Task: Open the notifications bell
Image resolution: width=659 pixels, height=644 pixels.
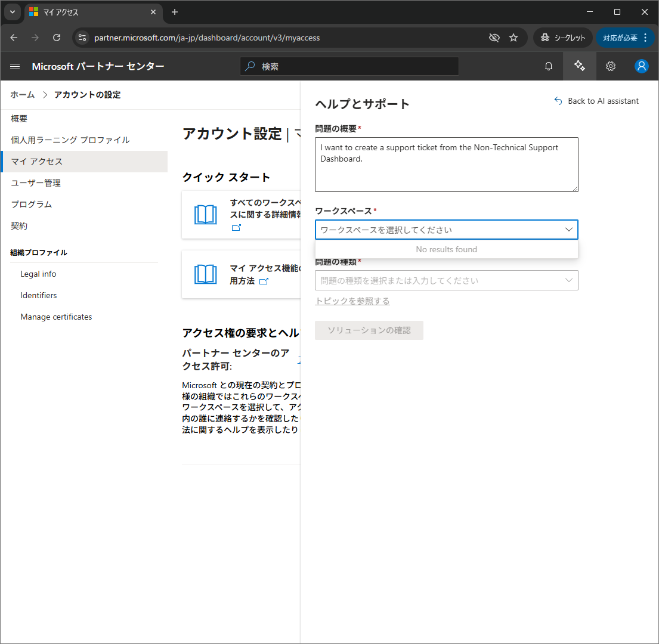Action: tap(549, 66)
